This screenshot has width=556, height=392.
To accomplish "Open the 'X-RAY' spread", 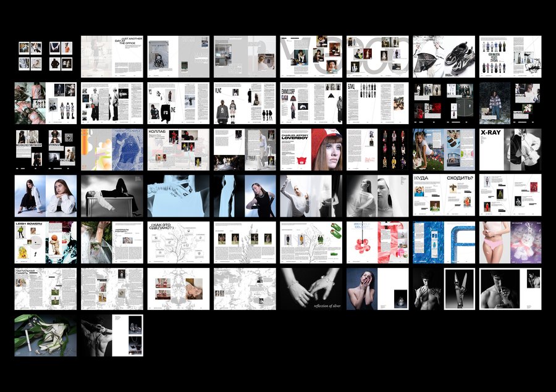I will [511, 149].
